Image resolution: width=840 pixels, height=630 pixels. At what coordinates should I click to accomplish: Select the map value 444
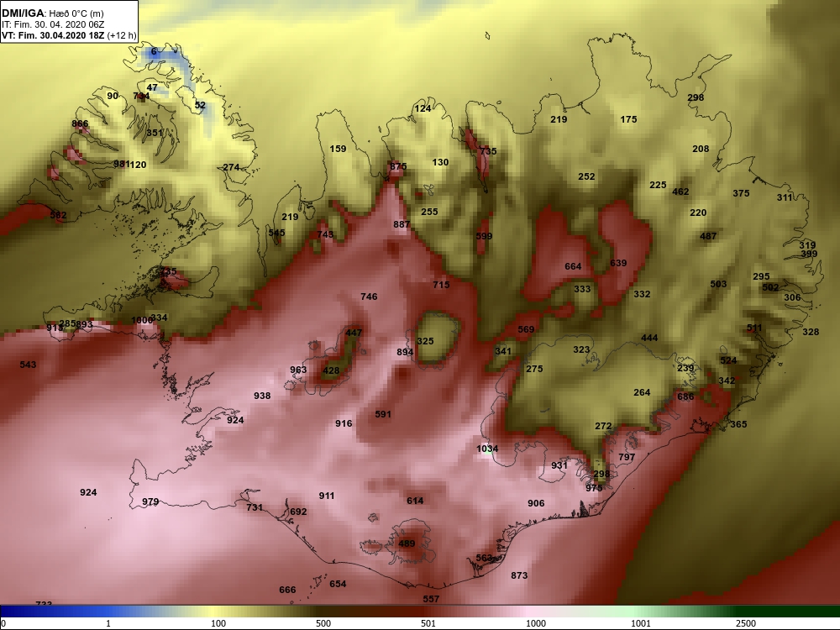(x=649, y=338)
